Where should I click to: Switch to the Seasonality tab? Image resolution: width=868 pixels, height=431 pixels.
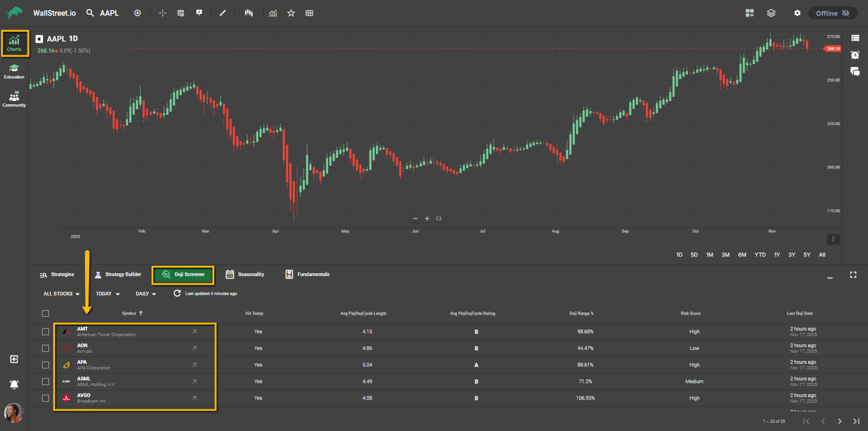[x=245, y=275]
